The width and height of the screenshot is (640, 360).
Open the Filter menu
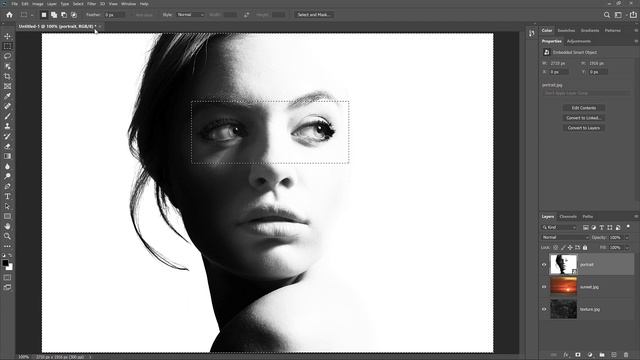91,4
